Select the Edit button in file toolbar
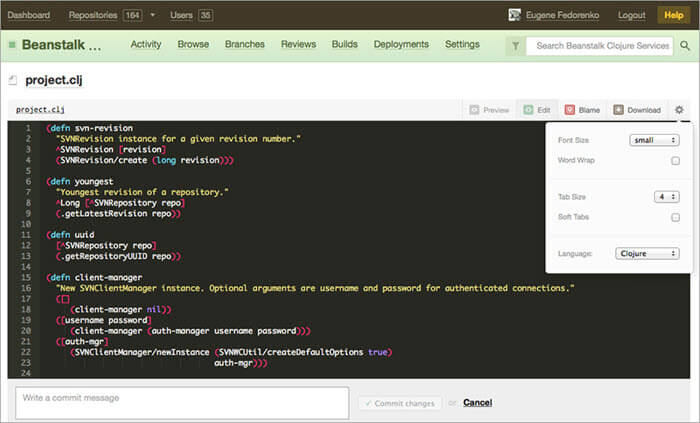This screenshot has width=700, height=423. 536,110
